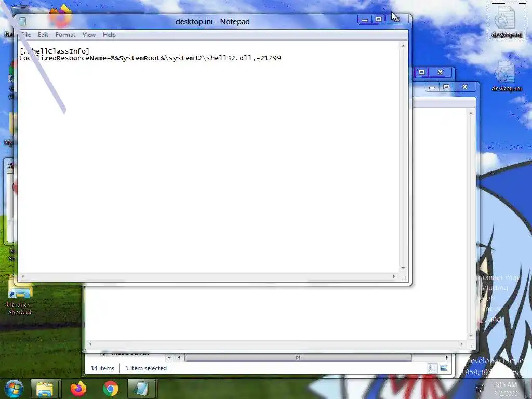The image size is (532, 399).
Task: Click the Notepad icon in title bar
Action: pyautogui.click(x=22, y=21)
